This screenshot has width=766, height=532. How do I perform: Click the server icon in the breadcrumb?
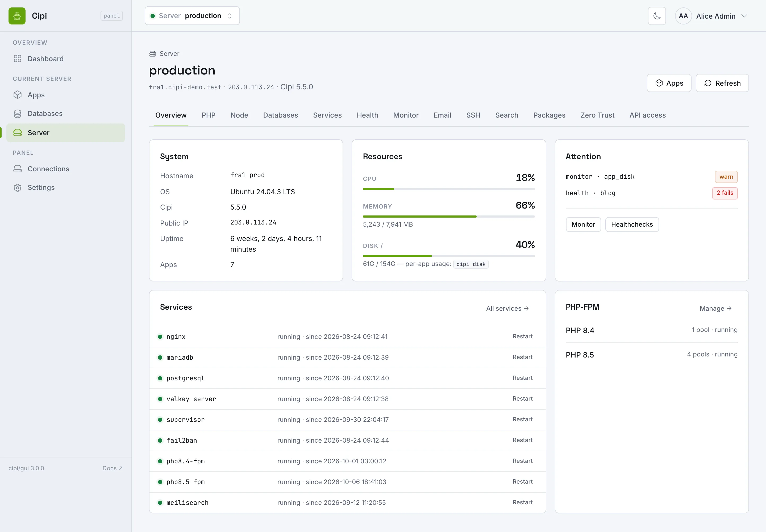[x=153, y=54]
